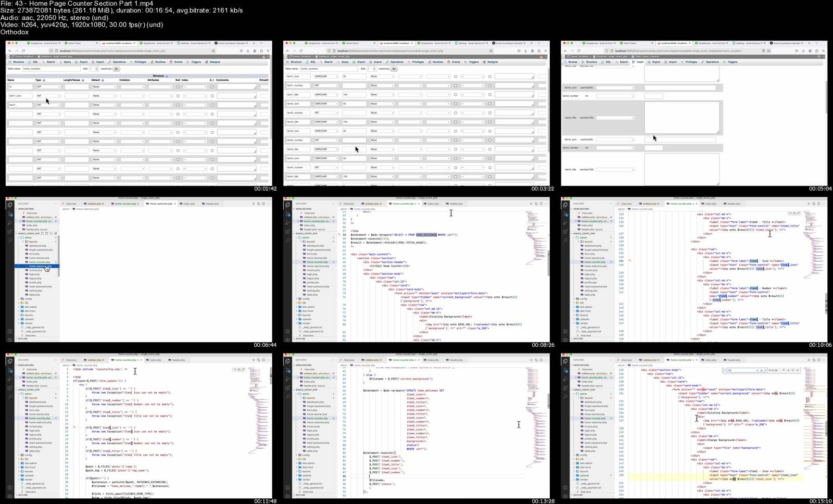Click New Folder icon in 00:06:44 explorer
This screenshot has height=504, width=833.
click(x=48, y=233)
